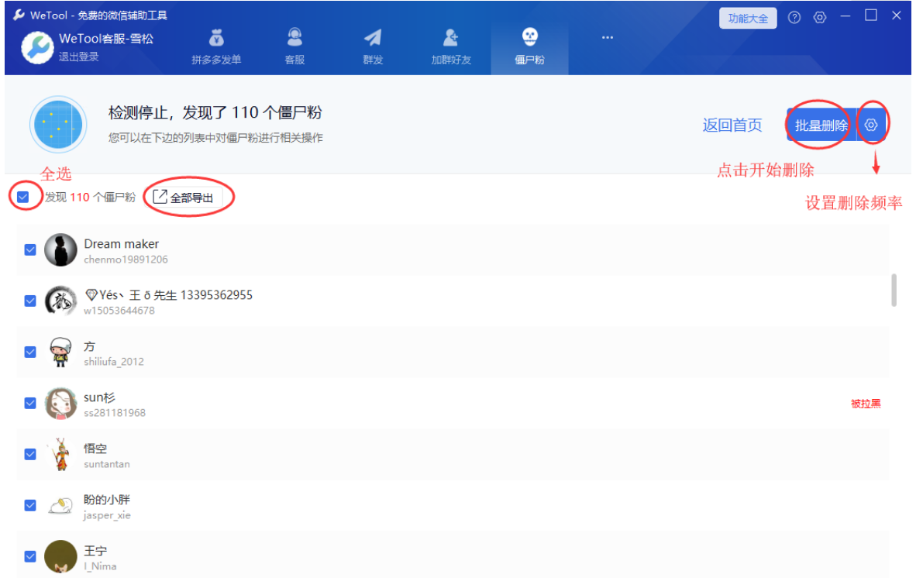Uncheck the sun杉 row checkbox
Viewport: 923px width, 588px height.
point(30,403)
